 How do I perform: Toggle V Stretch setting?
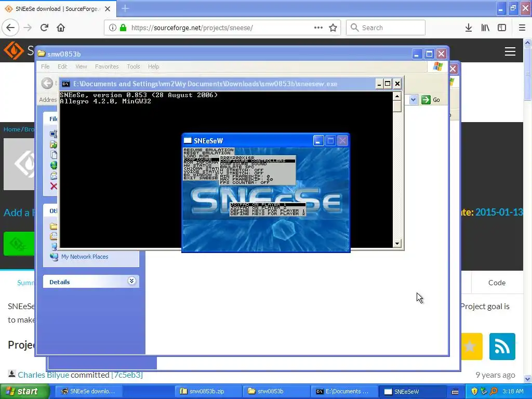242,174
